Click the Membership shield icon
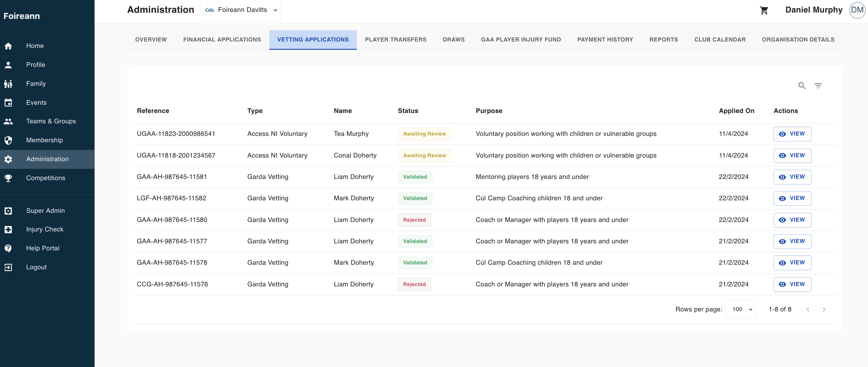The width and height of the screenshot is (868, 367). tap(9, 140)
